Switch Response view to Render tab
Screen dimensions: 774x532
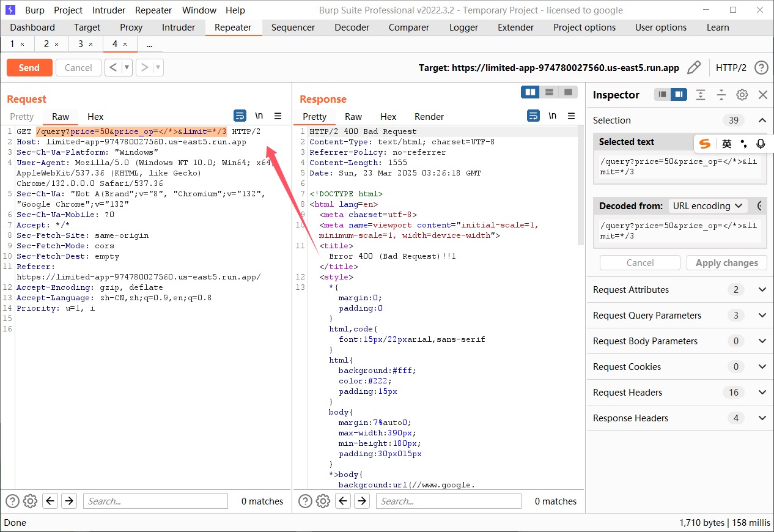point(429,116)
